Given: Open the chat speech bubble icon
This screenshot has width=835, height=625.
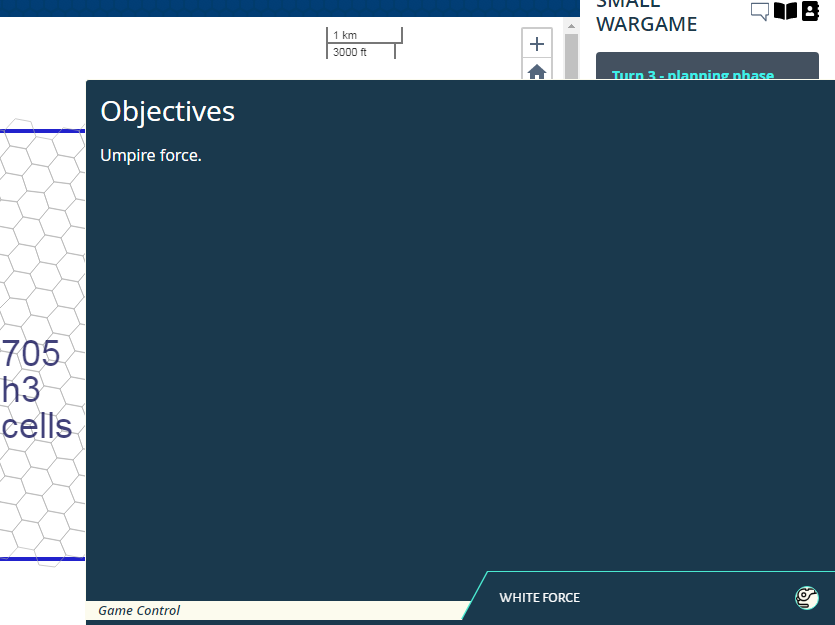Looking at the screenshot, I should pyautogui.click(x=760, y=10).
